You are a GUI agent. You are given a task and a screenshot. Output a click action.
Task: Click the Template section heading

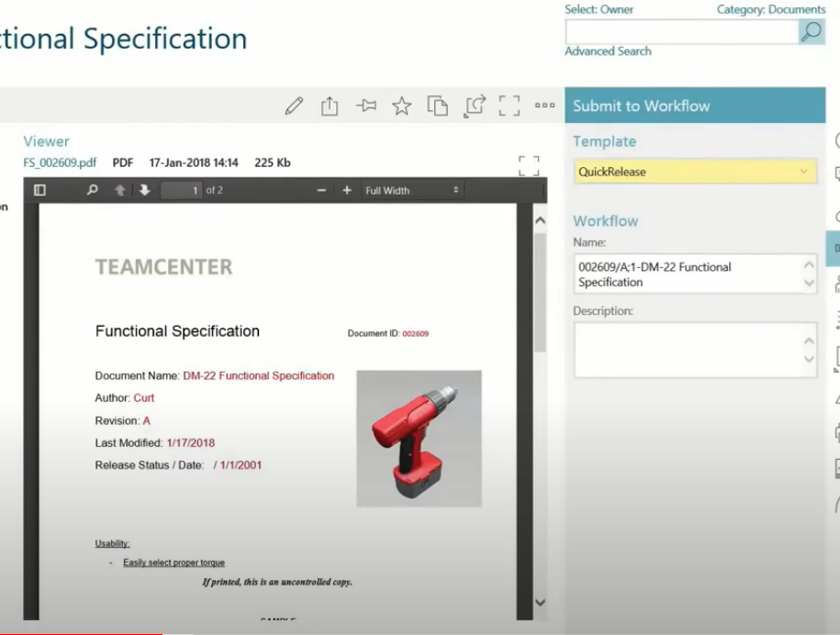pos(604,141)
